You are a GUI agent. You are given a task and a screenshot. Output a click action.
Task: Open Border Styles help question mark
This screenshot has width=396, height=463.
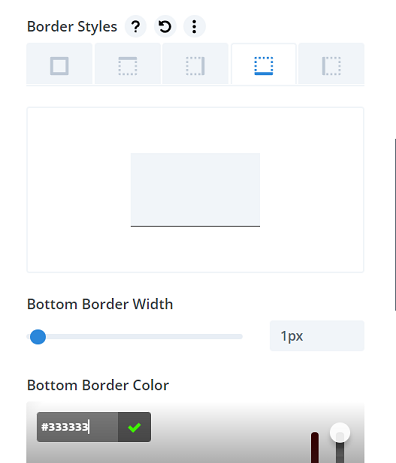136,26
